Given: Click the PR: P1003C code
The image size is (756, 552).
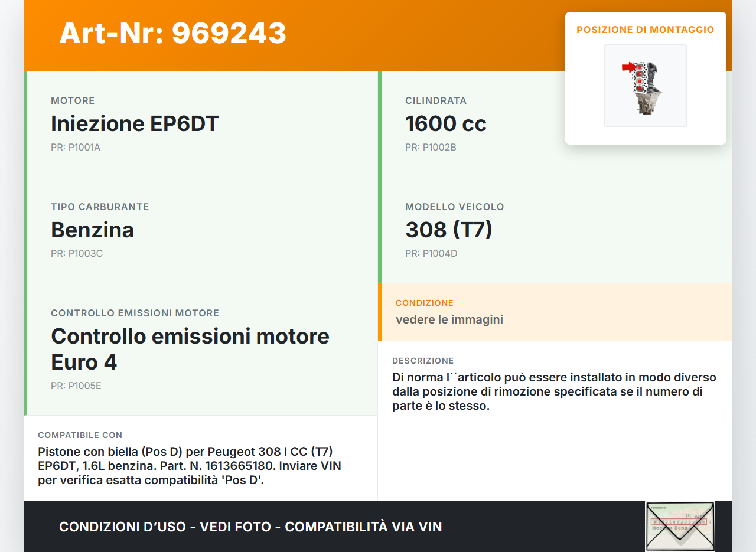Looking at the screenshot, I should pyautogui.click(x=77, y=253).
